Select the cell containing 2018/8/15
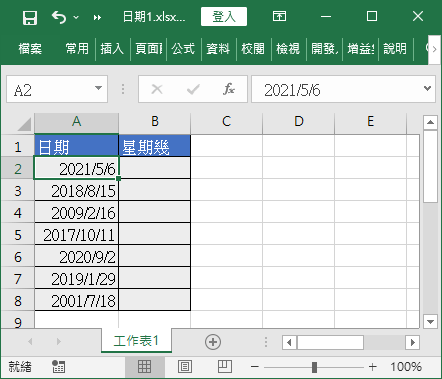This screenshot has height=379, width=442. (76, 190)
